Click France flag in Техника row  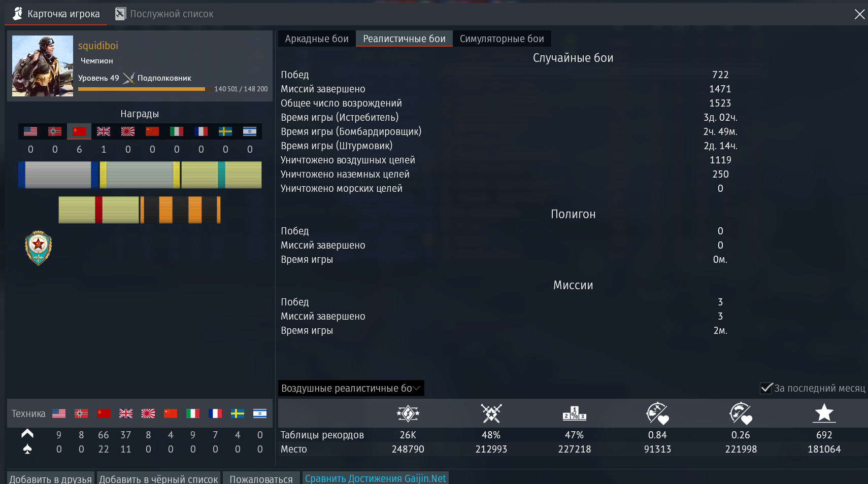pos(215,413)
